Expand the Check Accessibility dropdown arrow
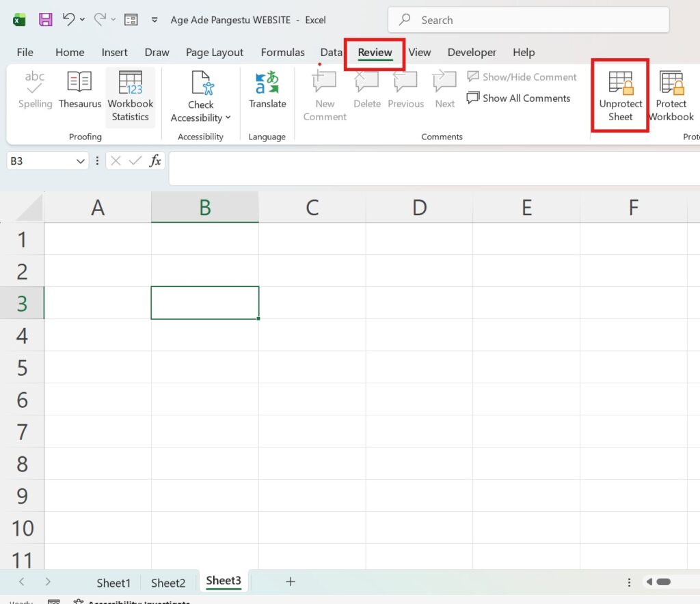The height and width of the screenshot is (604, 700). point(228,118)
